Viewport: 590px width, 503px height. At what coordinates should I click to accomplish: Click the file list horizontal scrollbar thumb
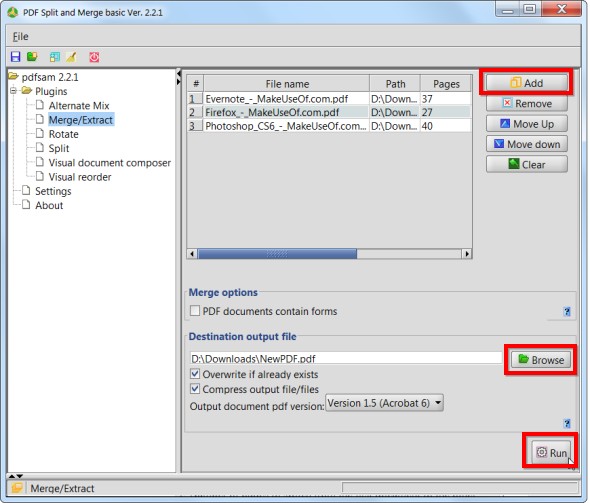[277, 254]
